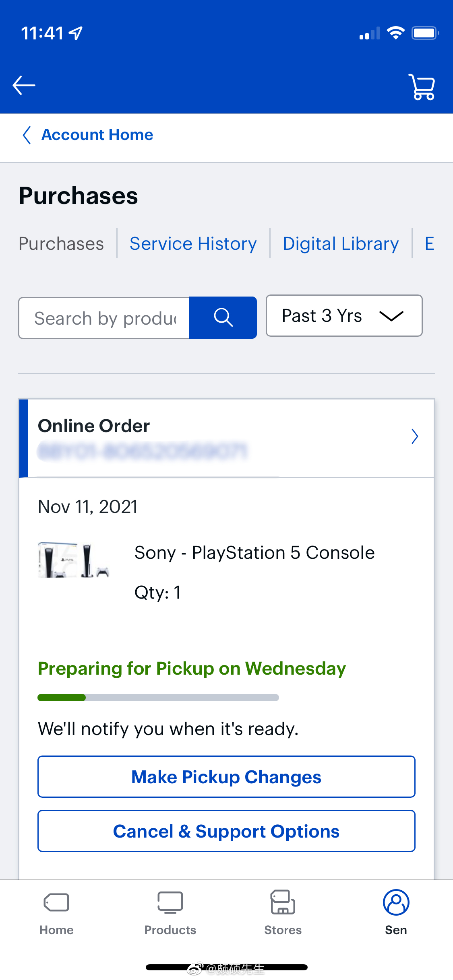This screenshot has width=453, height=980.
Task: Tap the back arrow in header
Action: point(24,85)
